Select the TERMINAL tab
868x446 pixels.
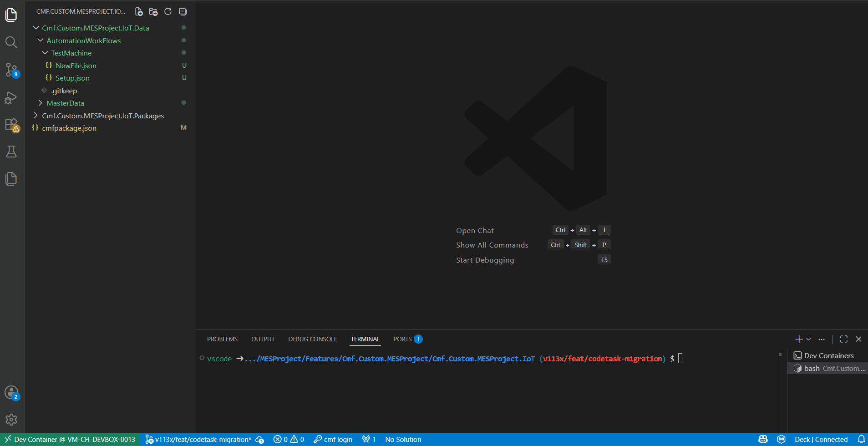[365, 339]
